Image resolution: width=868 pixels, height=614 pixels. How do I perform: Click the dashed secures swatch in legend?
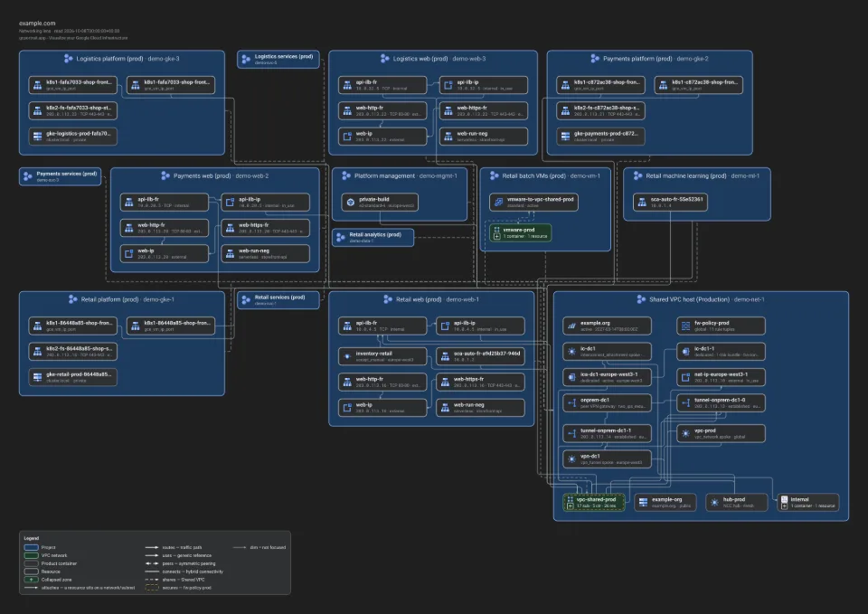(152, 588)
